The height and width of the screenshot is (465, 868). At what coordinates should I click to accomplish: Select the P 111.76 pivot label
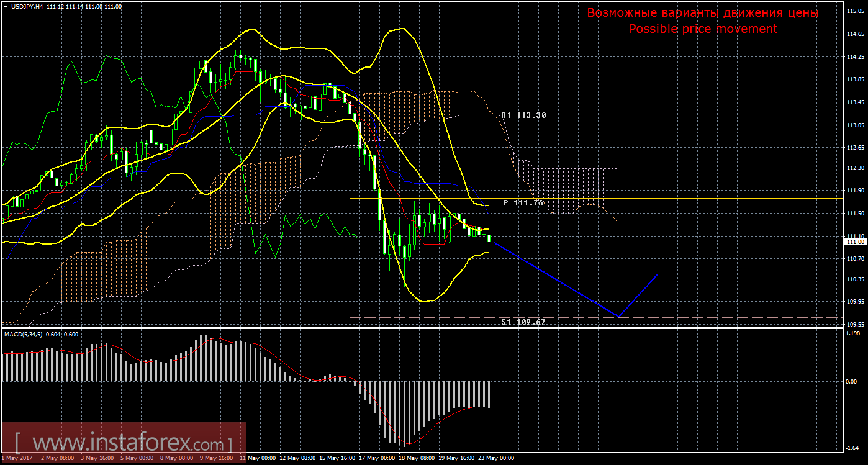(x=523, y=202)
